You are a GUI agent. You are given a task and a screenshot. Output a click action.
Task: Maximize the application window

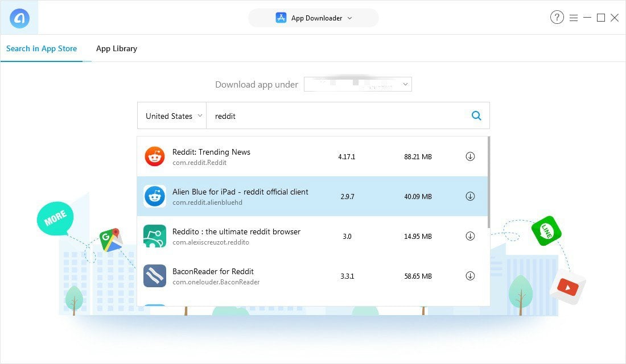point(600,18)
